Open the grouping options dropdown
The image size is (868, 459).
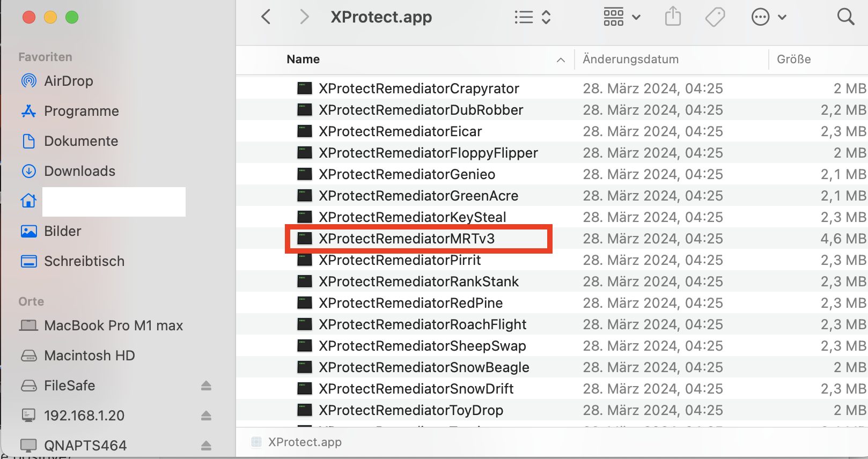(x=622, y=17)
